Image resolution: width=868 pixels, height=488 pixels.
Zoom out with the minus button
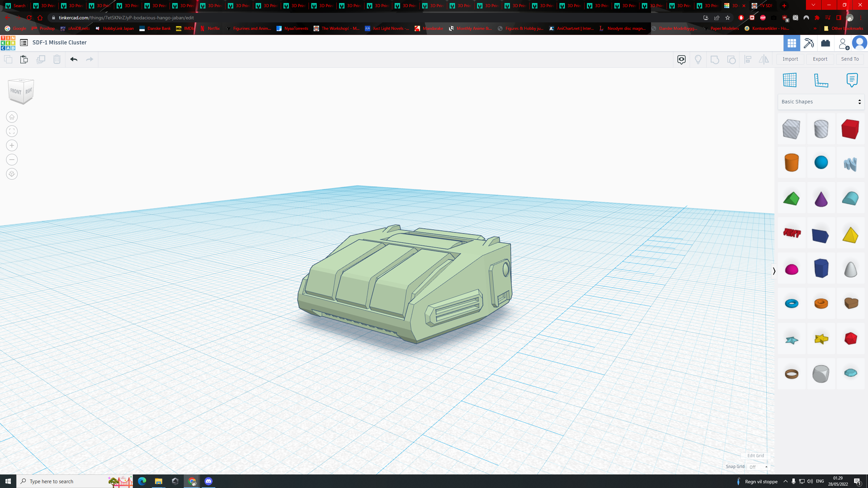pos(12,160)
